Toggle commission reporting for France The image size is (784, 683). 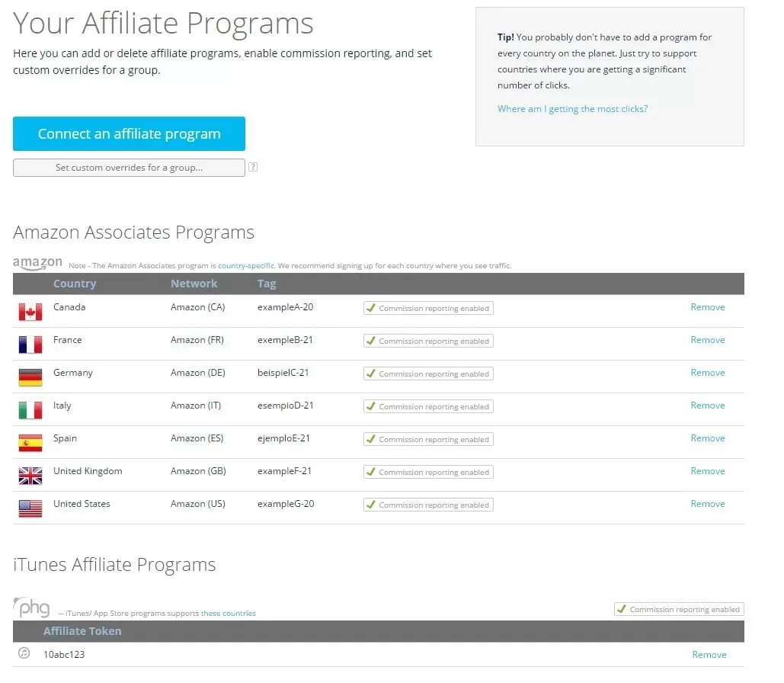click(x=428, y=341)
